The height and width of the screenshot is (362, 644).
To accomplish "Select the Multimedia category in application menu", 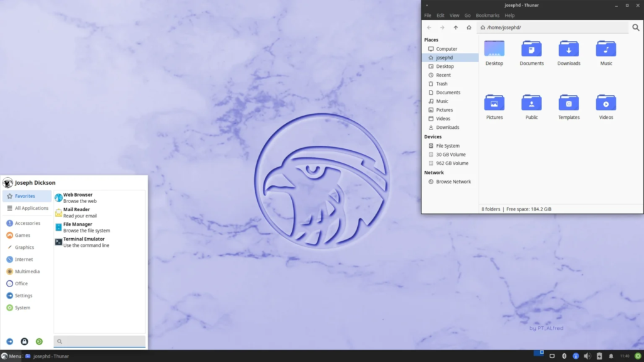I will click(x=27, y=271).
